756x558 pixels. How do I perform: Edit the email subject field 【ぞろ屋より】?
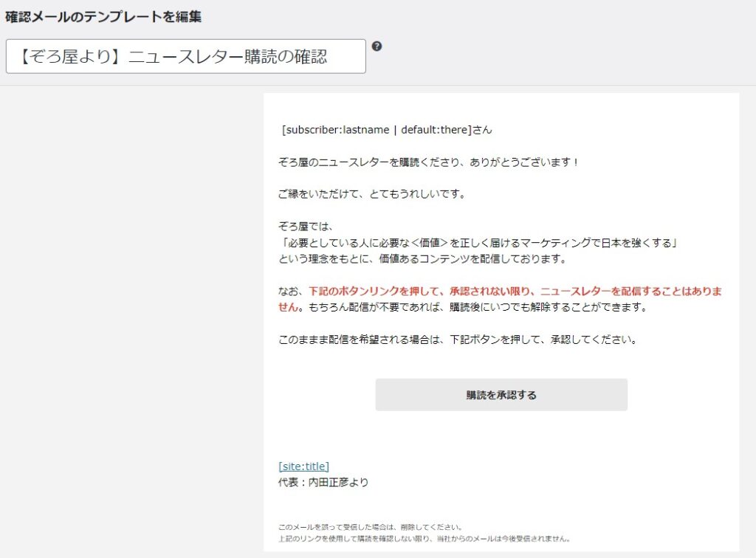click(x=185, y=56)
